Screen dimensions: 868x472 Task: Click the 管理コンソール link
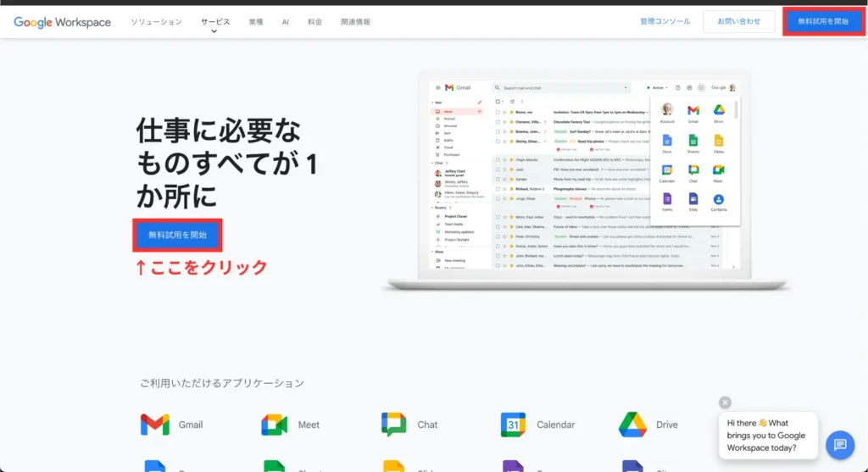click(x=665, y=22)
